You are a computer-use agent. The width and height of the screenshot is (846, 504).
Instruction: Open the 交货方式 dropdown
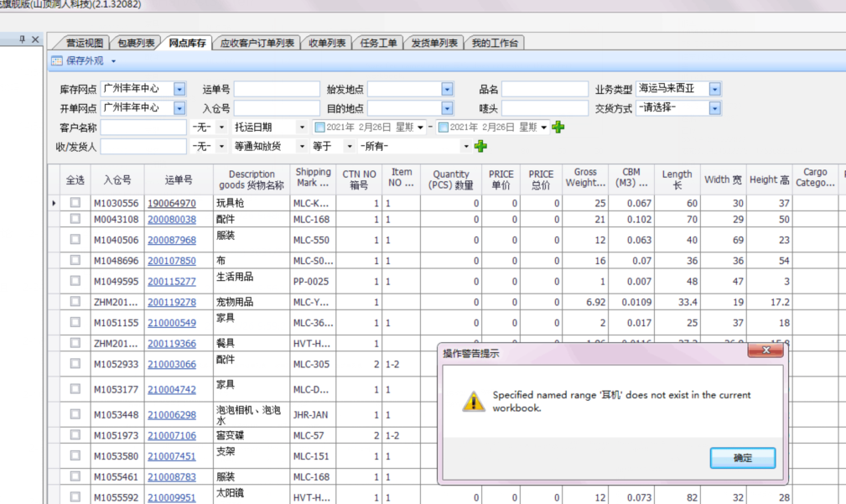[714, 108]
